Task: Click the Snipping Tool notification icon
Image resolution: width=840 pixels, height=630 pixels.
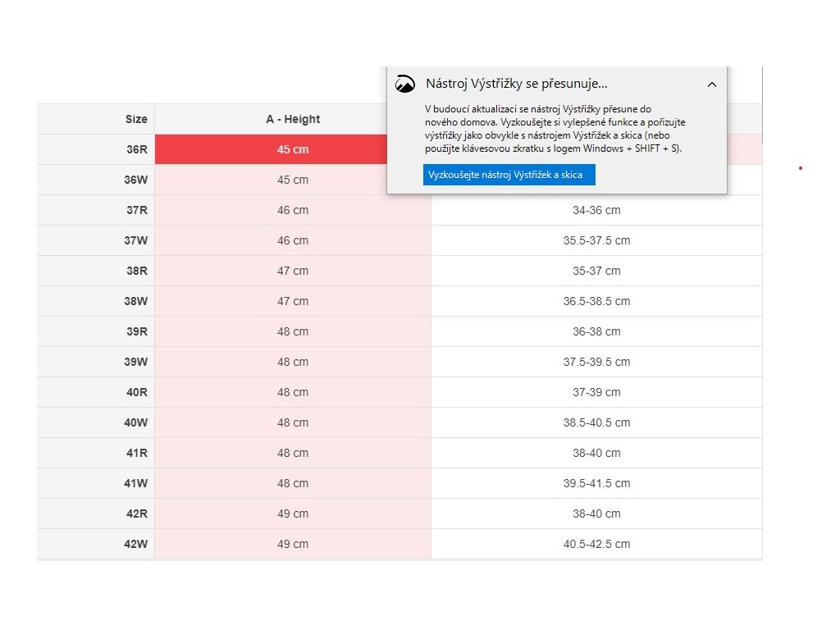Action: 405,84
